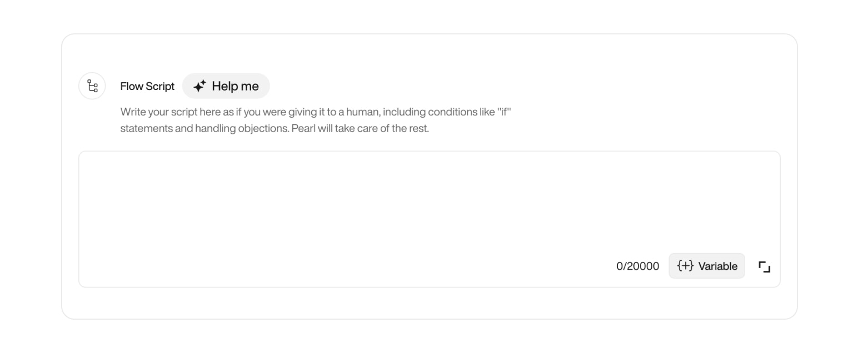The height and width of the screenshot is (353, 868).
Task: Click the flow tree icon beside Flow Script
Action: tap(92, 85)
